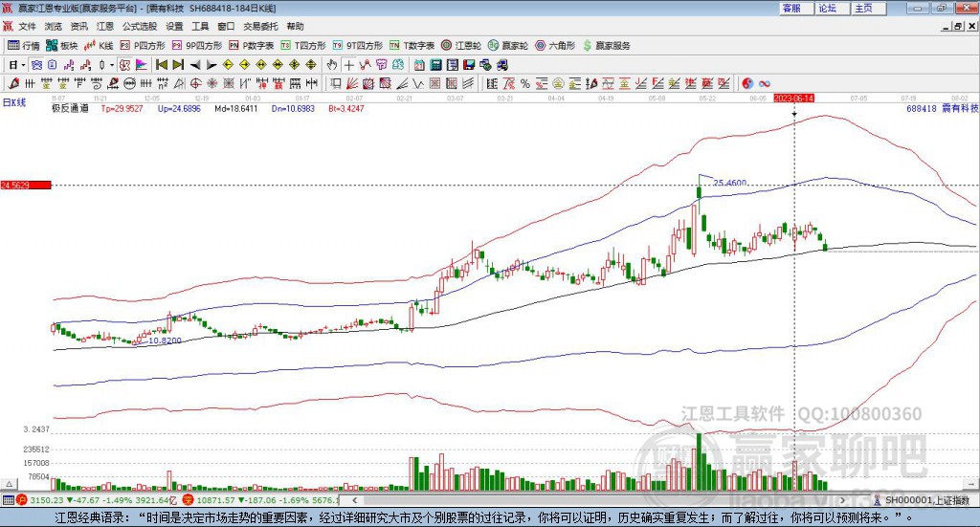980x527 pixels.
Task: Click the 2023-06-14 date marker
Action: coord(793,98)
